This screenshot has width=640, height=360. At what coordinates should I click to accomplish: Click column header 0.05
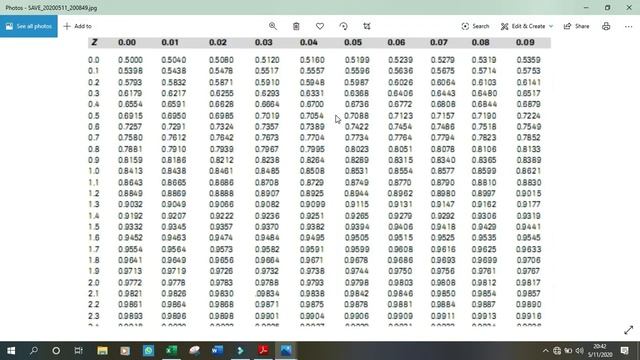click(353, 42)
